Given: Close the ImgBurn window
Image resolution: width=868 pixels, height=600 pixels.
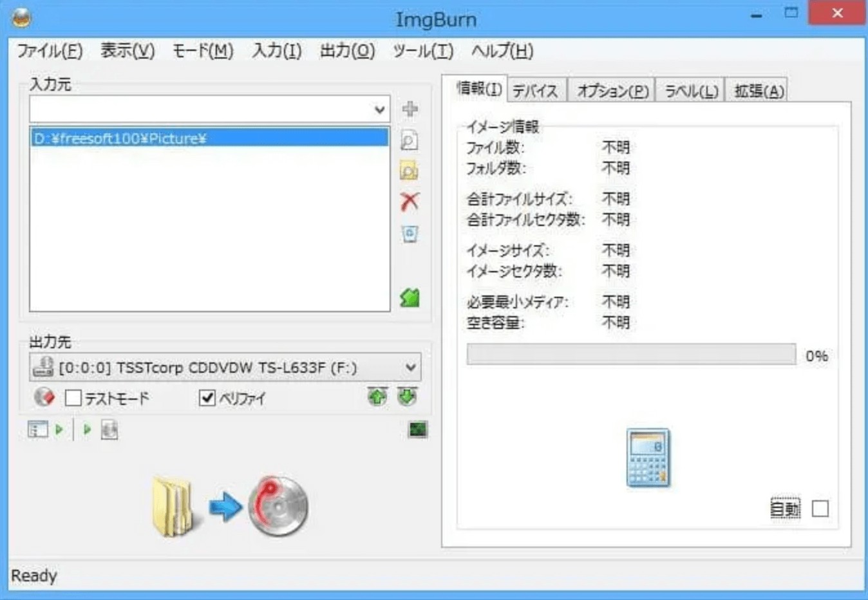Looking at the screenshot, I should 836,13.
